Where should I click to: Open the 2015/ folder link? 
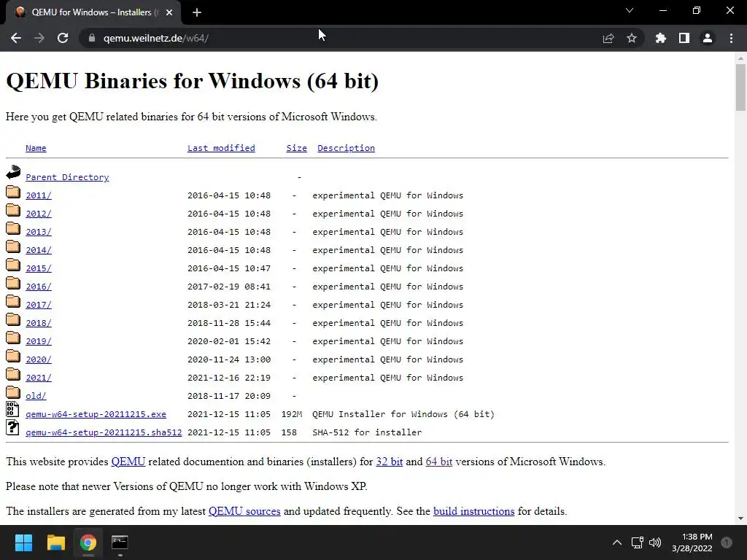tap(39, 268)
